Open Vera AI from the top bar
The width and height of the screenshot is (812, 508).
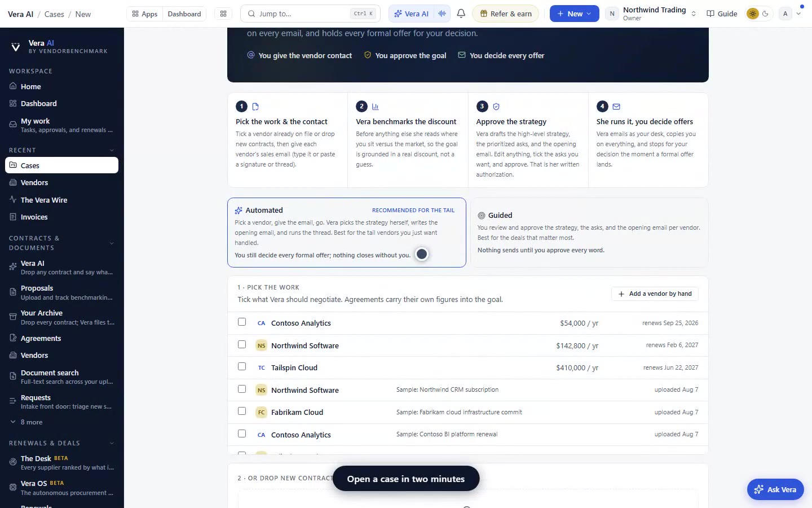click(x=412, y=14)
